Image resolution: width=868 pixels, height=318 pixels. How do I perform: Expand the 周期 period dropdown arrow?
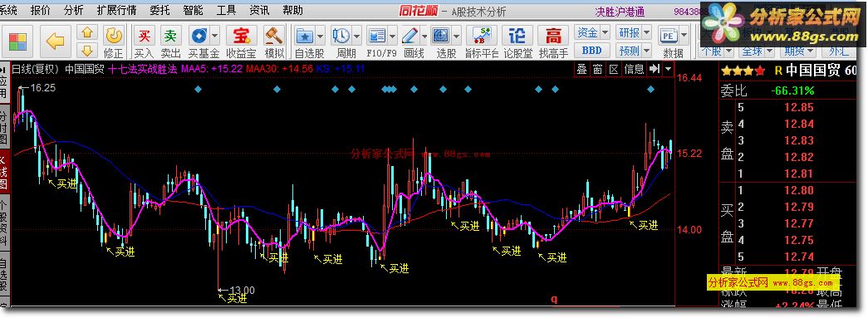coord(356,37)
